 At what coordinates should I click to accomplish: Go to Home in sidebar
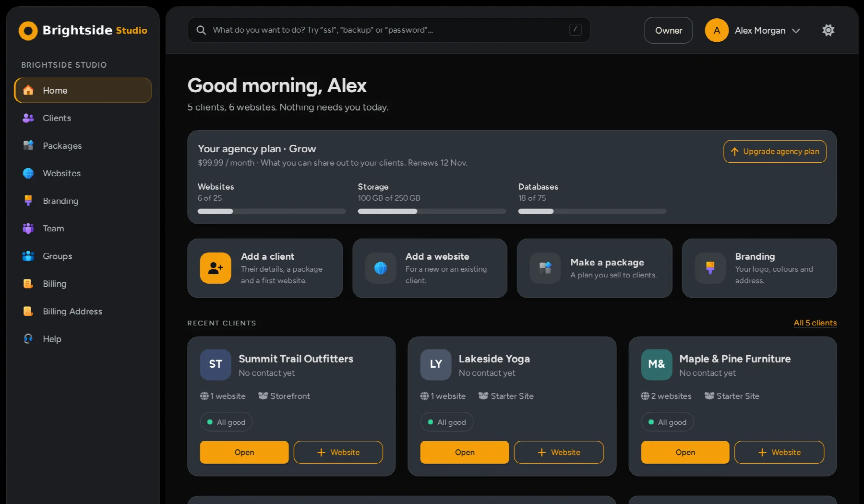(83, 90)
